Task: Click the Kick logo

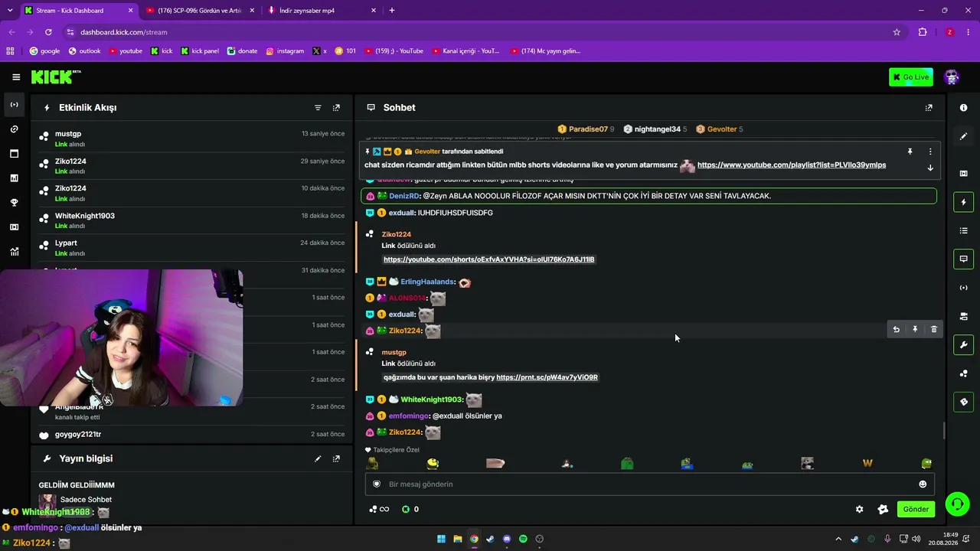Action: [x=56, y=77]
